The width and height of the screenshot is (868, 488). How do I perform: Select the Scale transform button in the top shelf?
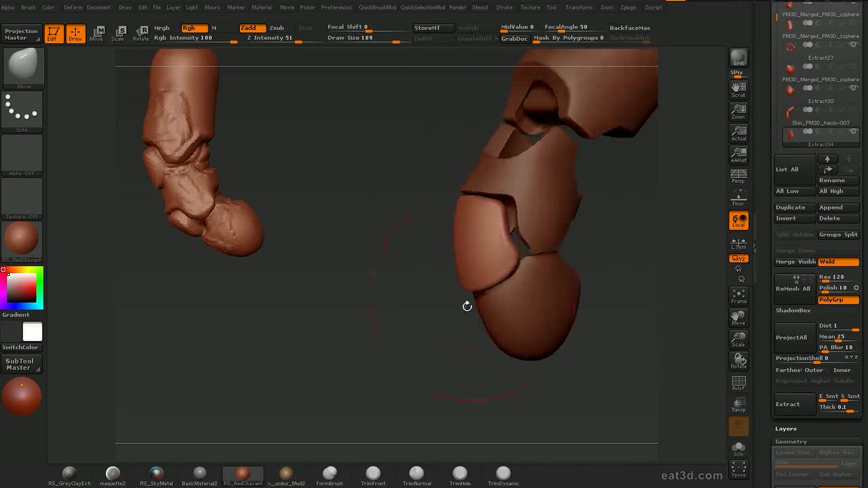tap(119, 33)
